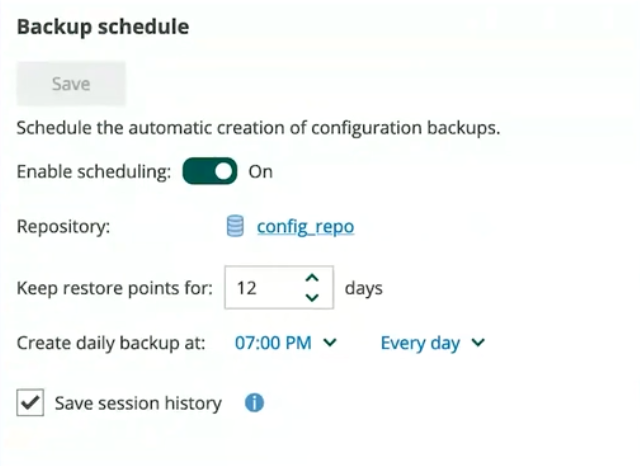The image size is (640, 466).
Task: Increase restore point days with up arrow
Action: 312,278
